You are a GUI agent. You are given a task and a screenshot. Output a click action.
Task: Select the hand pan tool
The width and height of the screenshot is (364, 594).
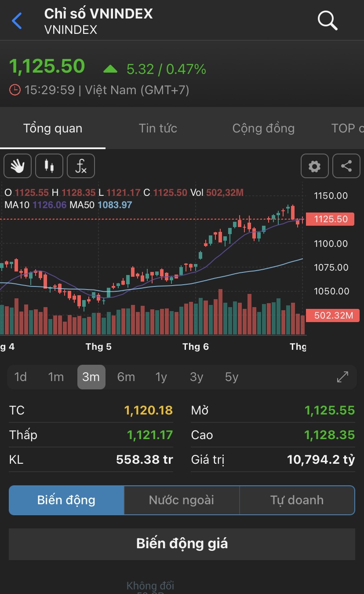[18, 166]
